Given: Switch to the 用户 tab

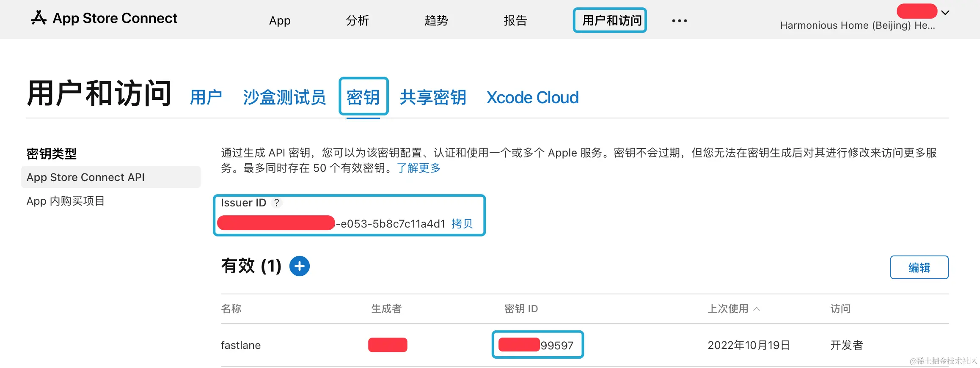Looking at the screenshot, I should pos(206,97).
